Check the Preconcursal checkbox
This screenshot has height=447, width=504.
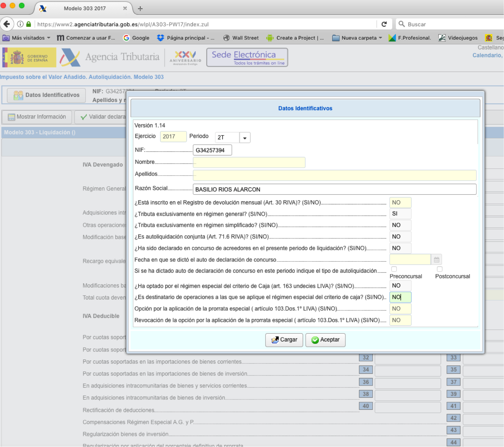(x=394, y=269)
